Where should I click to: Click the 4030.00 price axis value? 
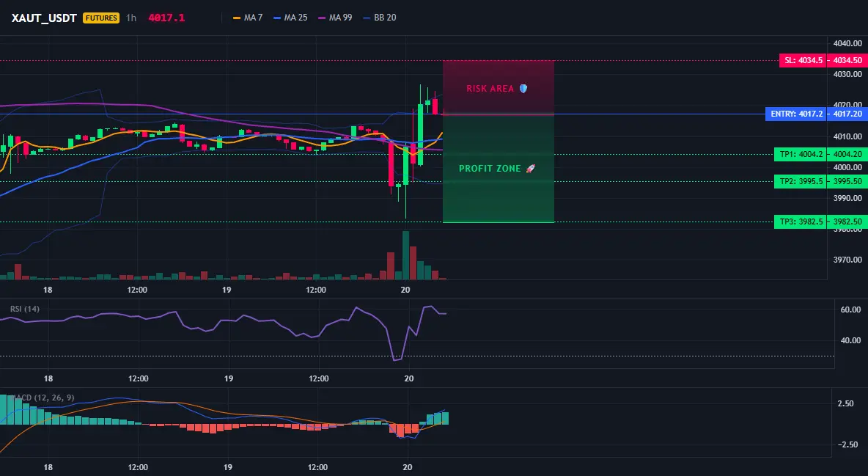point(847,74)
